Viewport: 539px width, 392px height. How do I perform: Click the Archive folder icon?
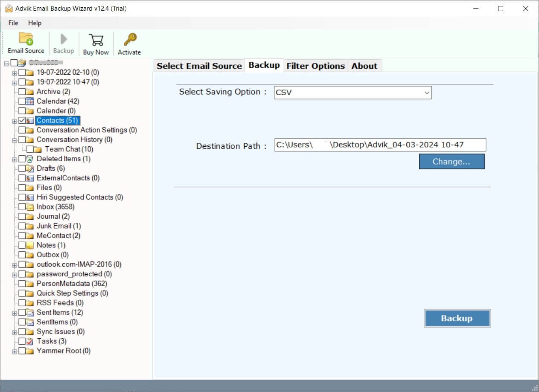pyautogui.click(x=30, y=92)
